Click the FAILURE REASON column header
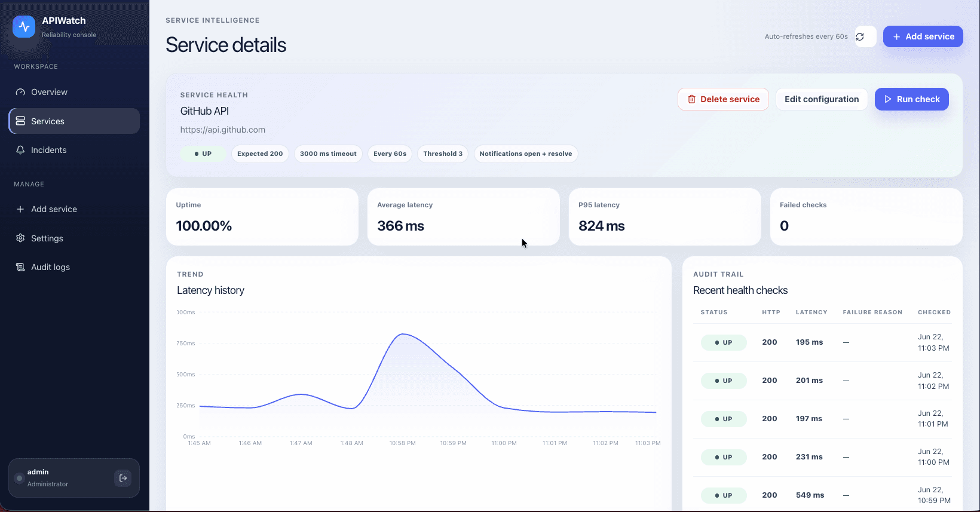The width and height of the screenshot is (980, 512). [872, 312]
